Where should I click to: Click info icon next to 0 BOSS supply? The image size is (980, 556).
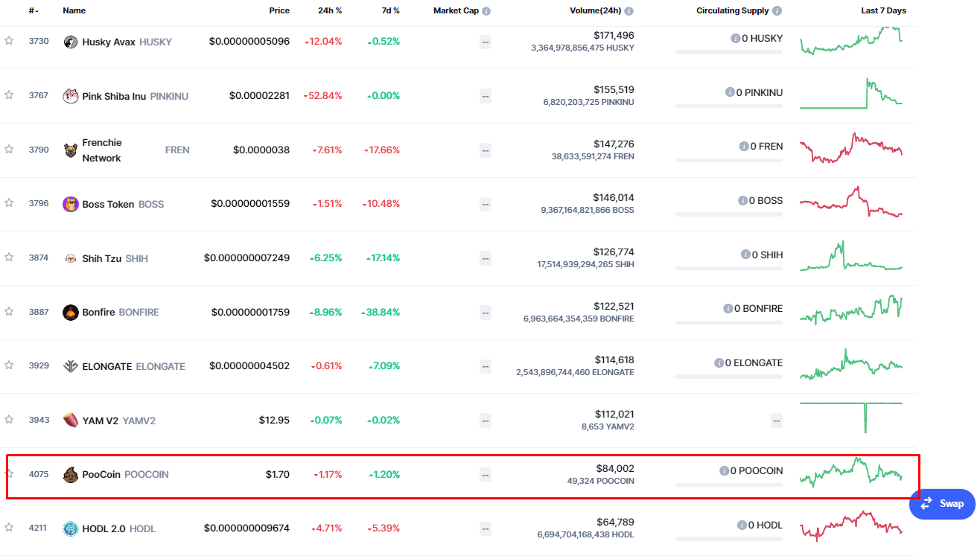742,200
